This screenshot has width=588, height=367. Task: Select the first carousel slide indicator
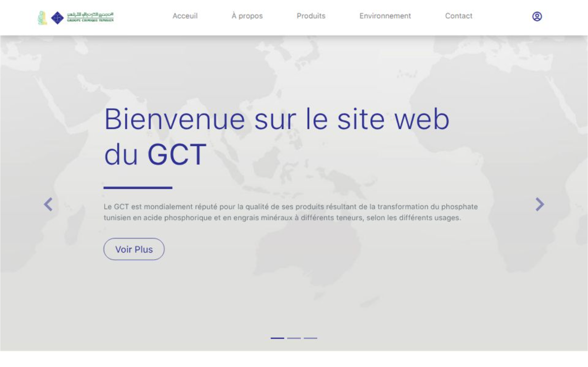tap(277, 338)
